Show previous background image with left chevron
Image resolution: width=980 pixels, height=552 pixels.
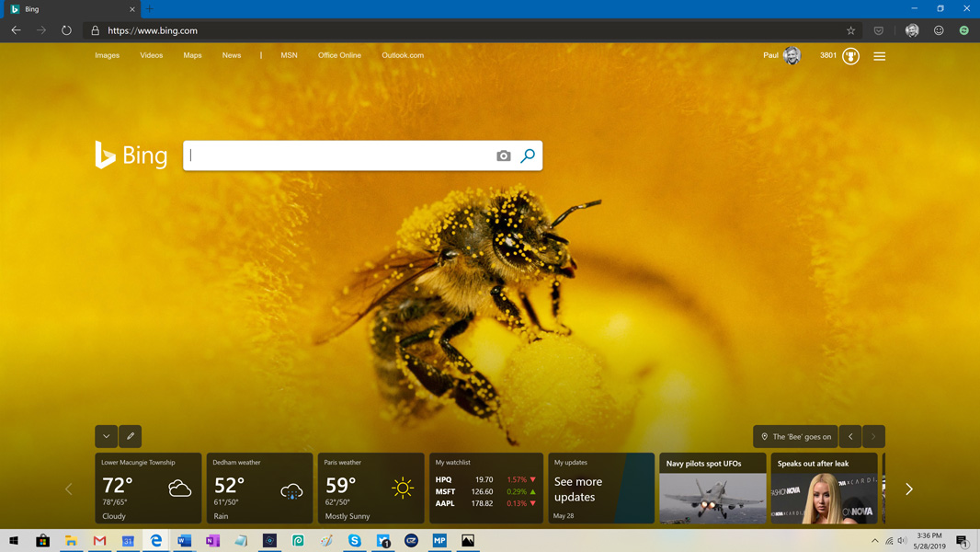pyautogui.click(x=850, y=436)
